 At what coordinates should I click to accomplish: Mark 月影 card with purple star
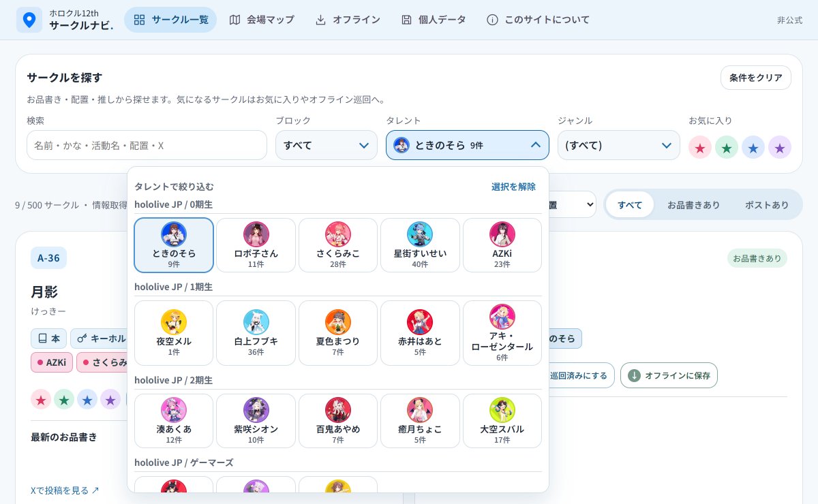point(110,399)
